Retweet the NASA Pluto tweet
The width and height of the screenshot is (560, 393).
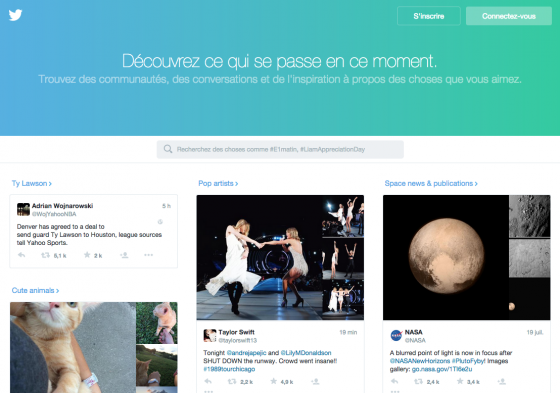tap(419, 382)
